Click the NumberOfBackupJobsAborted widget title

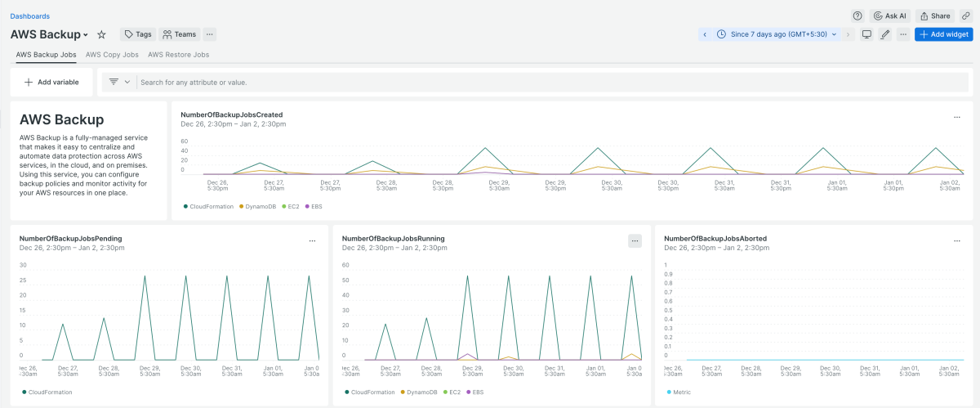pos(715,239)
